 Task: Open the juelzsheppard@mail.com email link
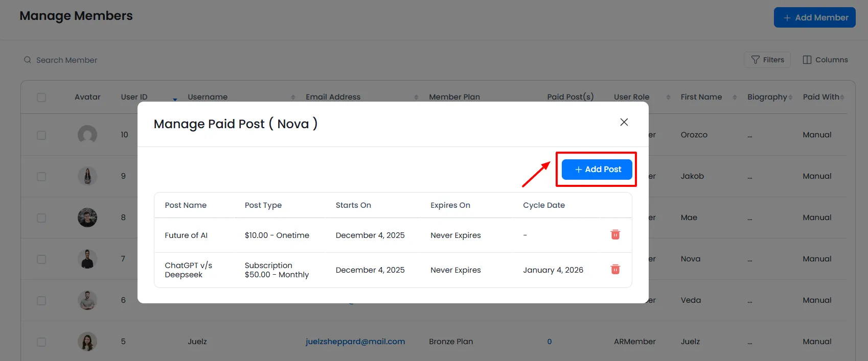[355, 342]
